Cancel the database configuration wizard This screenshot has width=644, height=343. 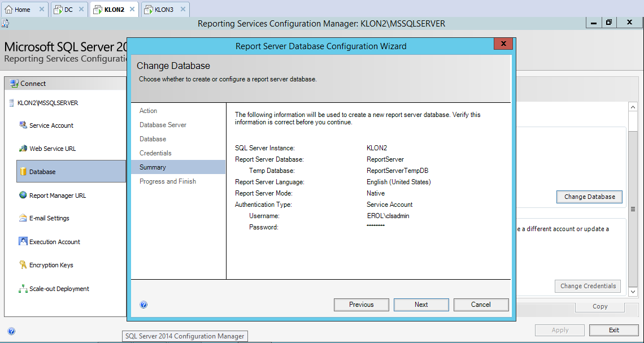point(481,305)
